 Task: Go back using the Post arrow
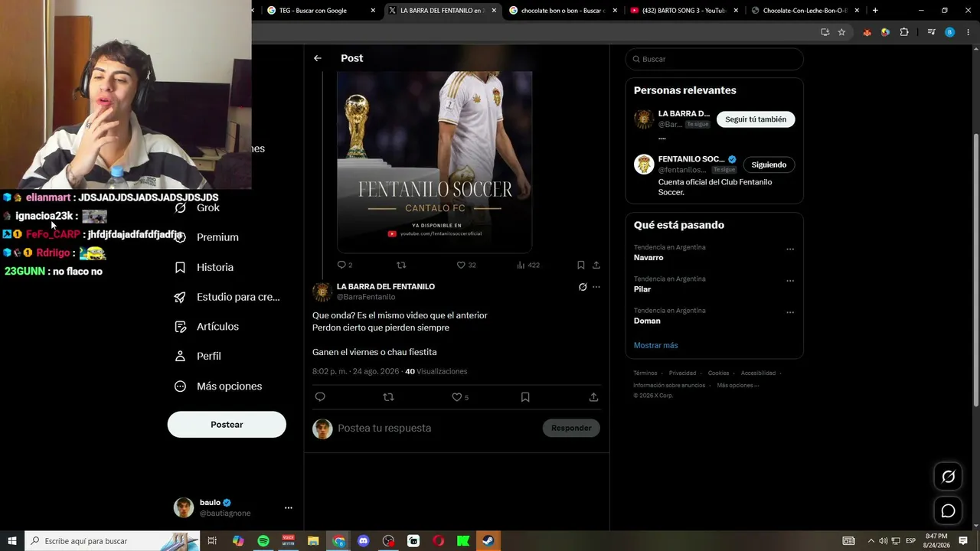tap(318, 58)
